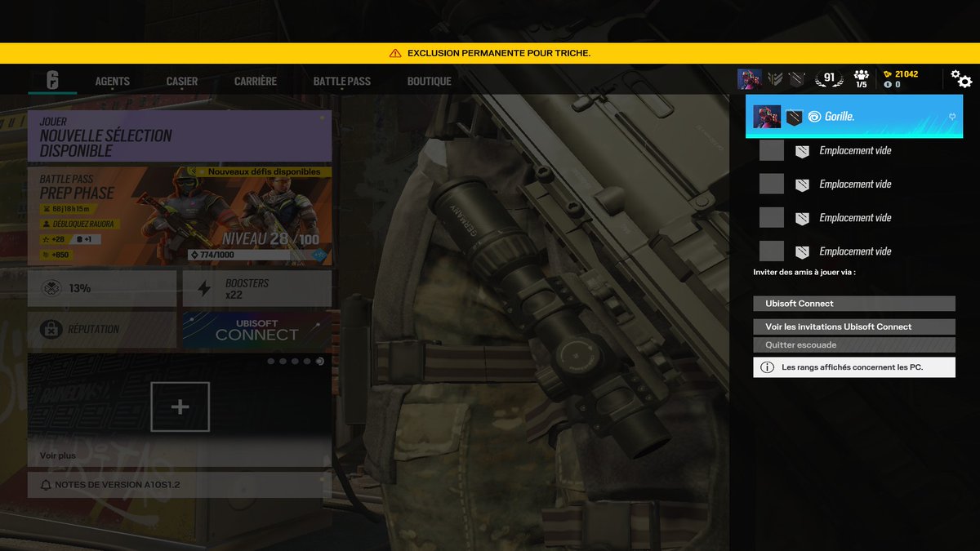This screenshot has width=980, height=551.
Task: Click the 'Exclusion permanente pour triche' banner text
Action: 498,53
